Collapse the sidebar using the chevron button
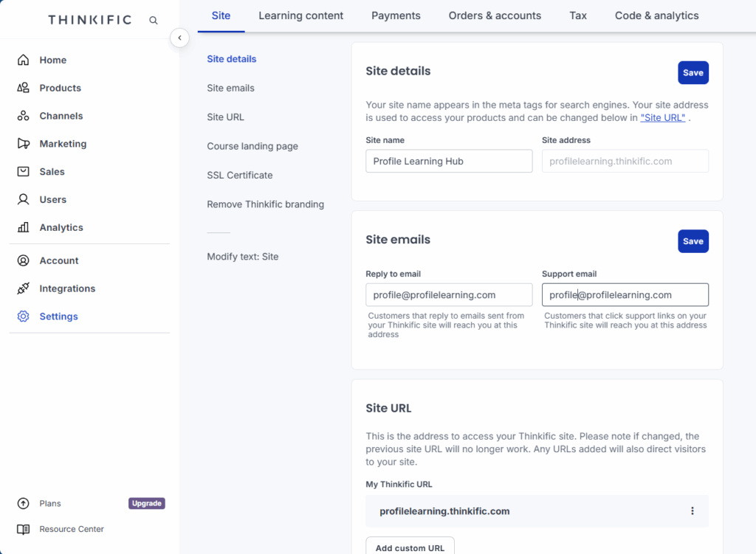 click(179, 38)
